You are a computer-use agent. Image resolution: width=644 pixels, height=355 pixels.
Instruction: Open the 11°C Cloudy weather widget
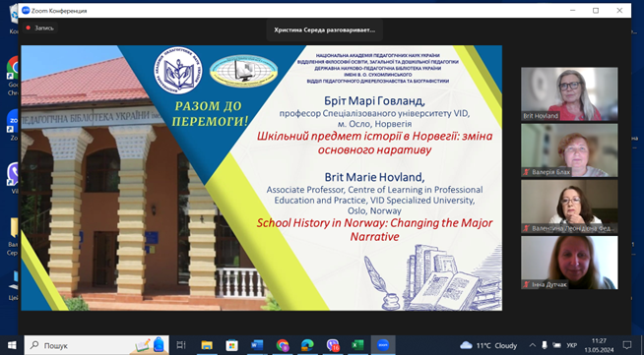[x=488, y=345]
